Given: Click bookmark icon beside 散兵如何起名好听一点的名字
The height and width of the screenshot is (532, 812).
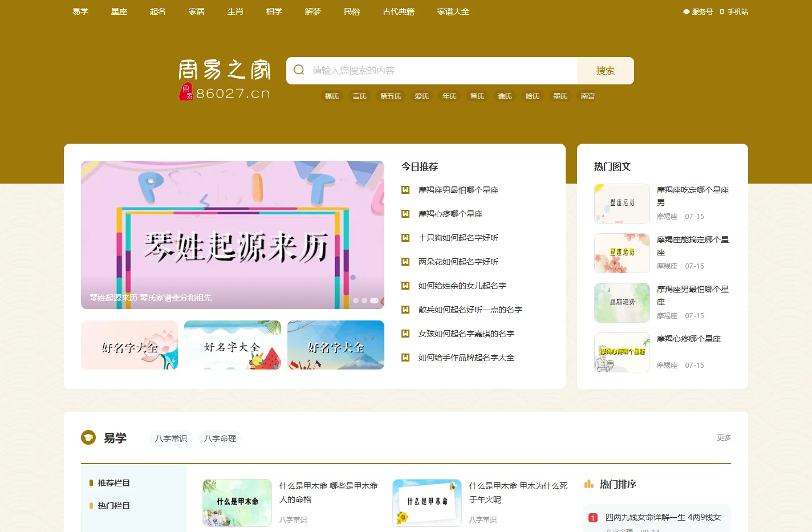Looking at the screenshot, I should pos(405,310).
